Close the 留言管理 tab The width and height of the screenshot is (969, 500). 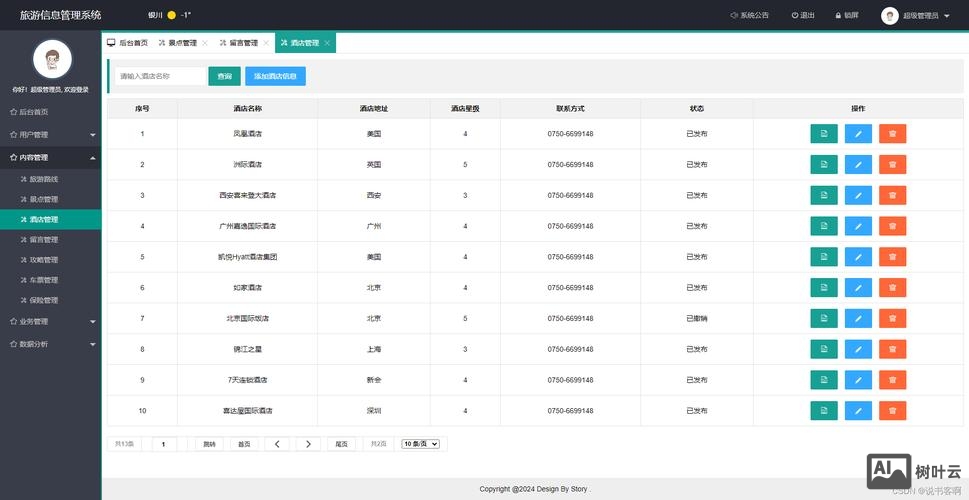[x=266, y=43]
